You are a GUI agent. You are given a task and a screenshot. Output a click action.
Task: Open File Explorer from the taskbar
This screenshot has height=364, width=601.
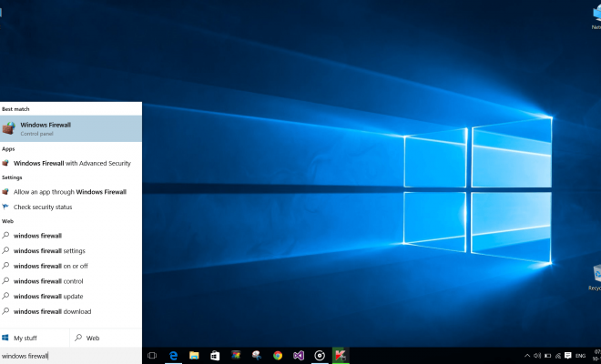coord(194,356)
